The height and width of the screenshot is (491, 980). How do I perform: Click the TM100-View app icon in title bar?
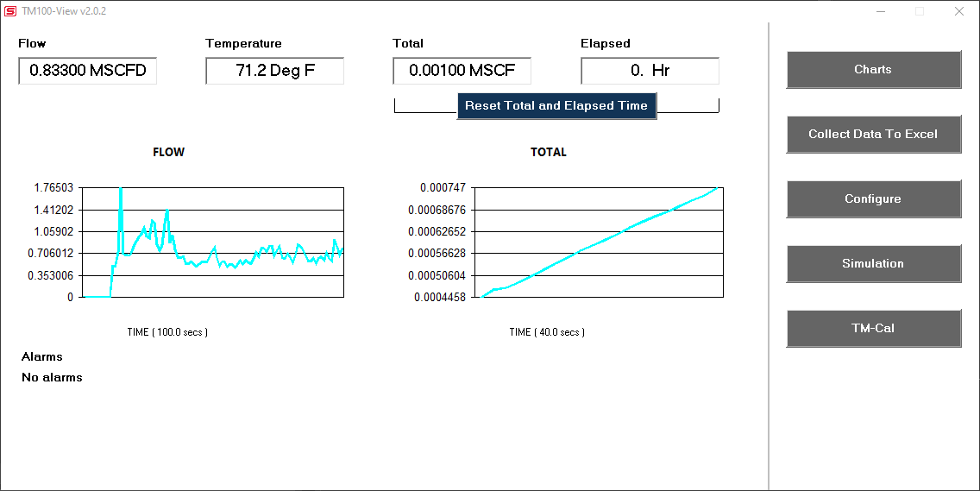pyautogui.click(x=10, y=11)
